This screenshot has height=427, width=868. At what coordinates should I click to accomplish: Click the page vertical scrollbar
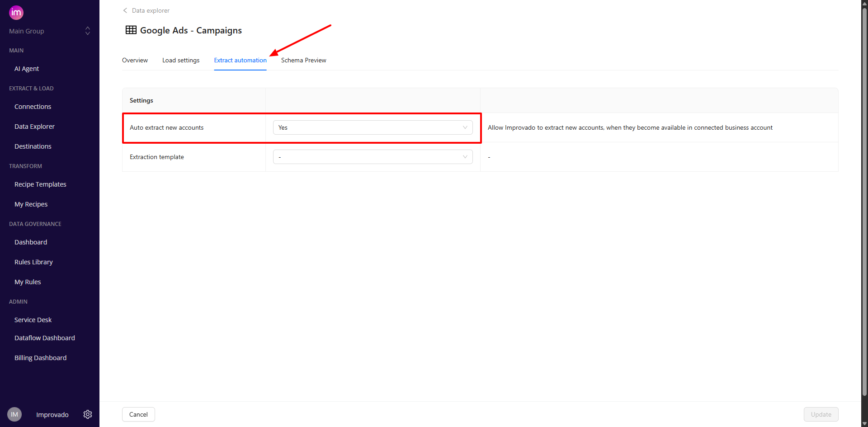(864, 201)
